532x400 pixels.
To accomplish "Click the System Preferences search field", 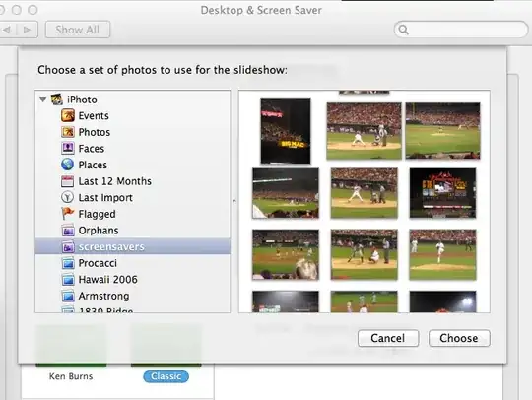I will (x=461, y=30).
